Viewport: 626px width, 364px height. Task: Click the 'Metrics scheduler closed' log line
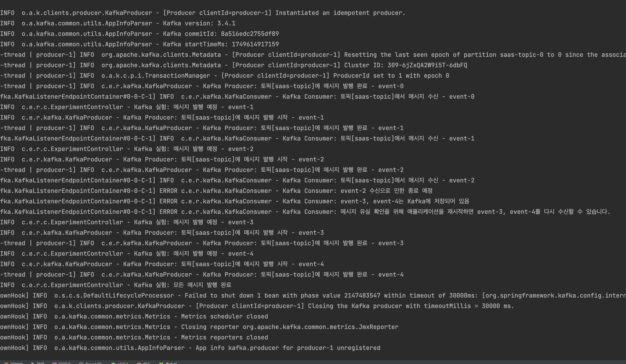[x=134, y=316]
